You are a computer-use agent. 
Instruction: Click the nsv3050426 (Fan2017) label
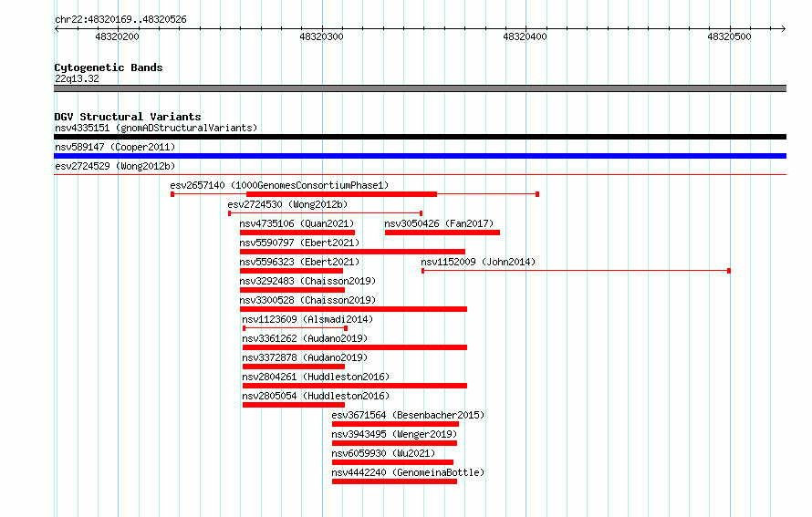[x=439, y=223]
